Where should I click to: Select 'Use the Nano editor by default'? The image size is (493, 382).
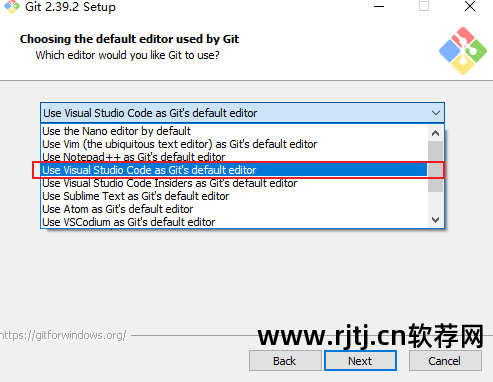point(234,131)
